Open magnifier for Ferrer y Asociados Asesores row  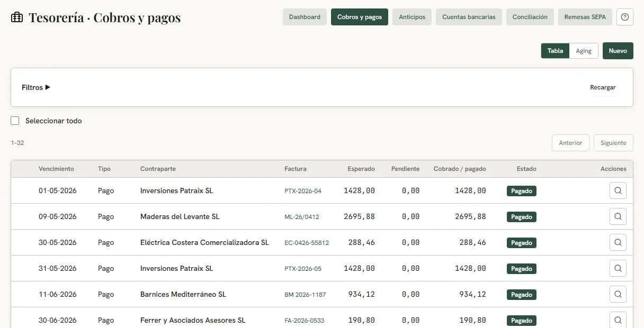tap(618, 320)
